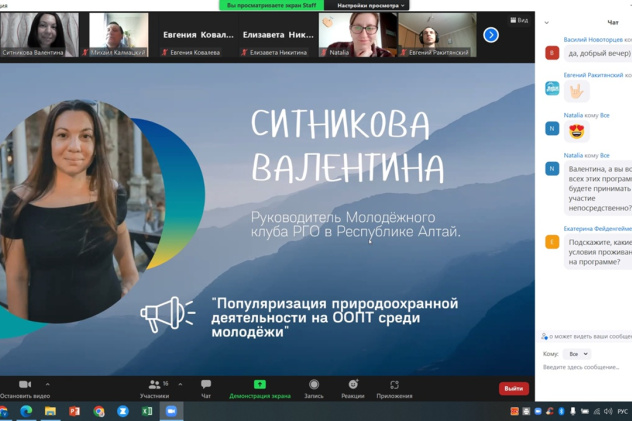Open the Реакции reactions menu
The height and width of the screenshot is (421, 632).
tap(353, 389)
